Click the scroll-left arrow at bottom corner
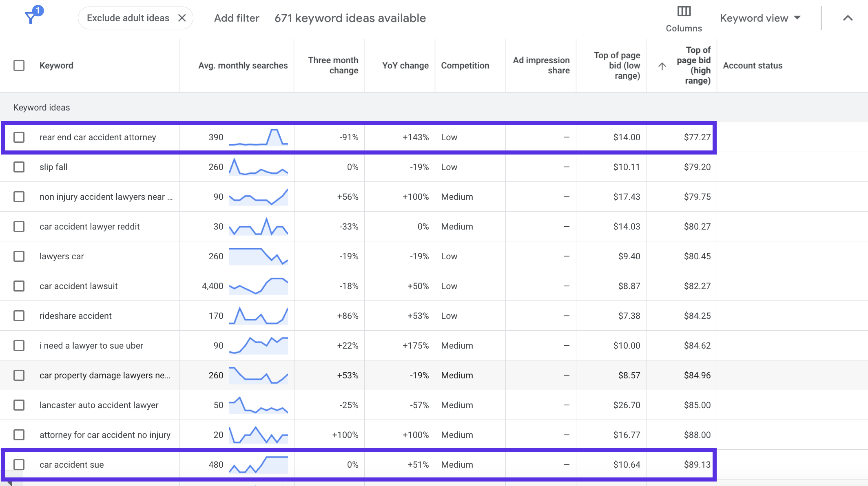The width and height of the screenshot is (868, 486). [11, 482]
